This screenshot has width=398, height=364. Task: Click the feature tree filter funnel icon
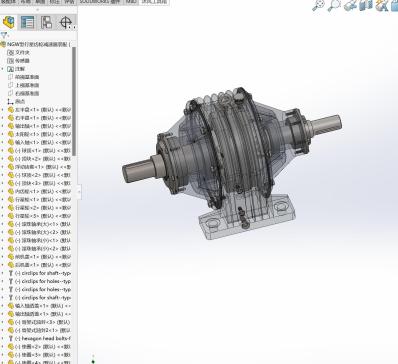point(4,35)
